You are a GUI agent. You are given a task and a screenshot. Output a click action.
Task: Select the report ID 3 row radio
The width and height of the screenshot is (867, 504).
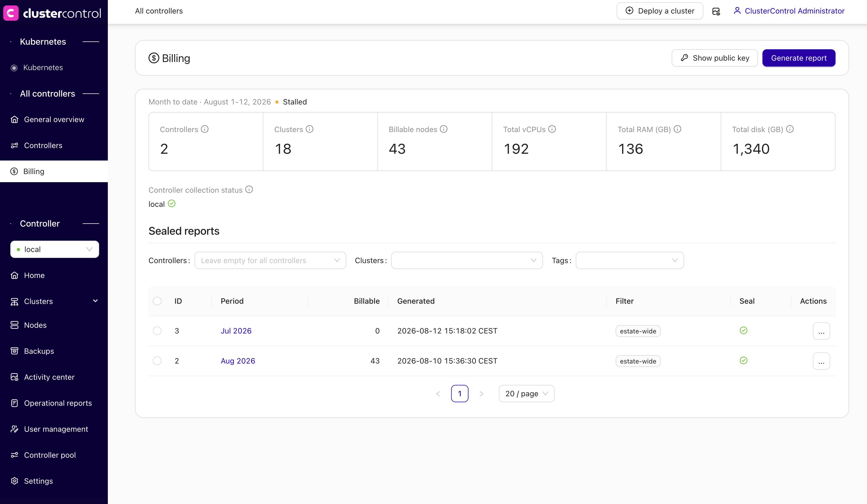(x=157, y=331)
